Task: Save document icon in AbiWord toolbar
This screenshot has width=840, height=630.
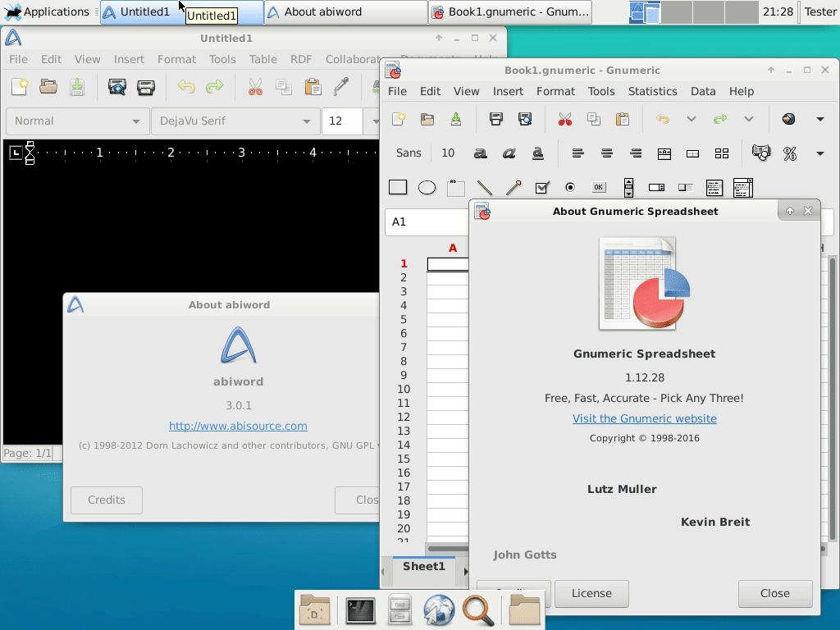Action: click(x=77, y=86)
